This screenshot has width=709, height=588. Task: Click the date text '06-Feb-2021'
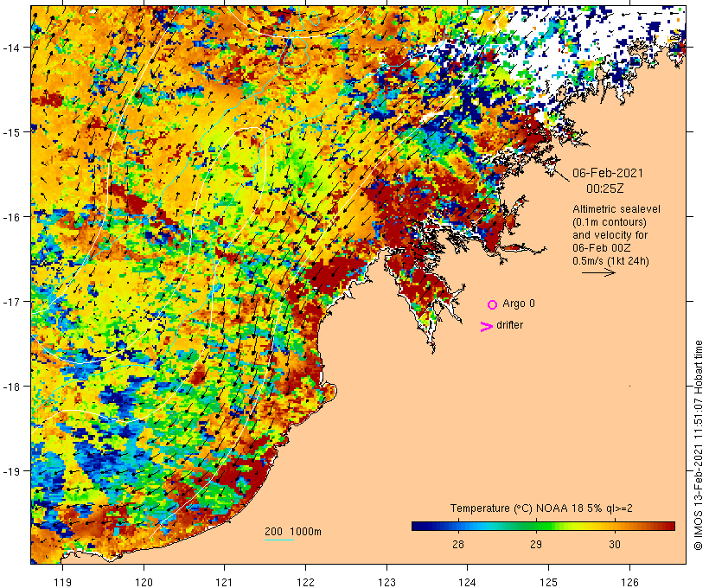pos(608,173)
